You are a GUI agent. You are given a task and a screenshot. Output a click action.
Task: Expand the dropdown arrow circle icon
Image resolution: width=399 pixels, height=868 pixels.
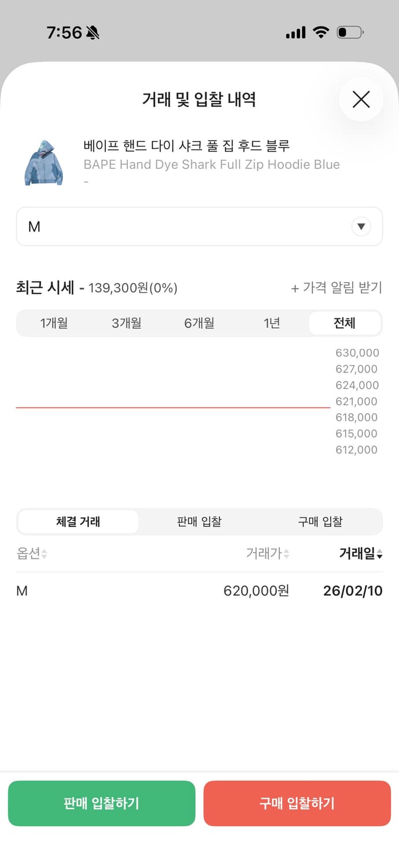361,226
